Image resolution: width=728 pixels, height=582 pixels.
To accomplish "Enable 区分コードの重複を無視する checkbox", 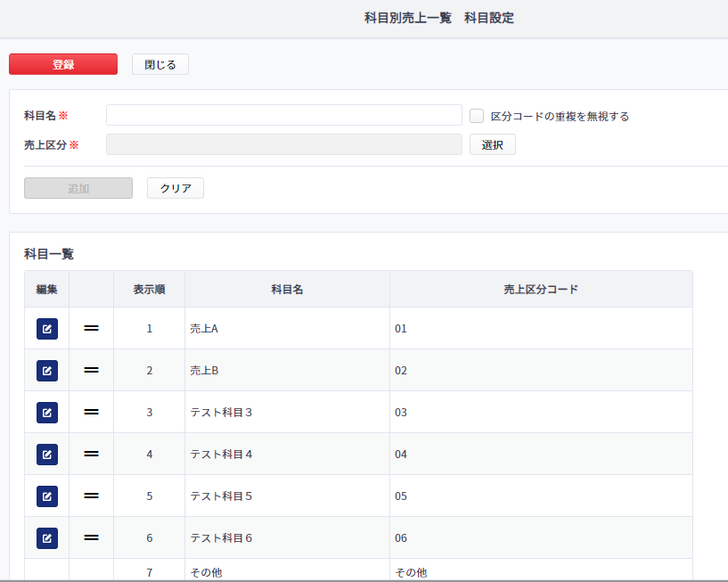I will coord(477,116).
